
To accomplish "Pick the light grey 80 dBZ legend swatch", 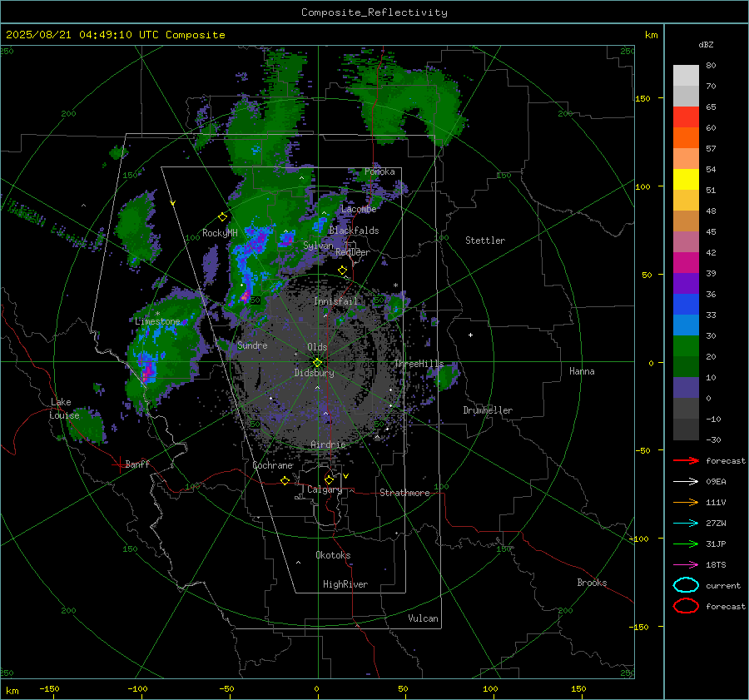I will (686, 76).
